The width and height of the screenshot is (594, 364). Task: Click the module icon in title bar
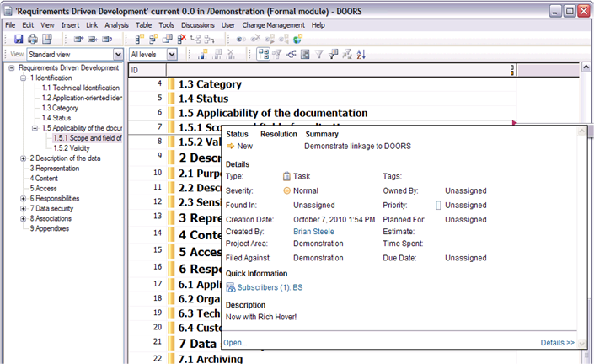(x=8, y=11)
